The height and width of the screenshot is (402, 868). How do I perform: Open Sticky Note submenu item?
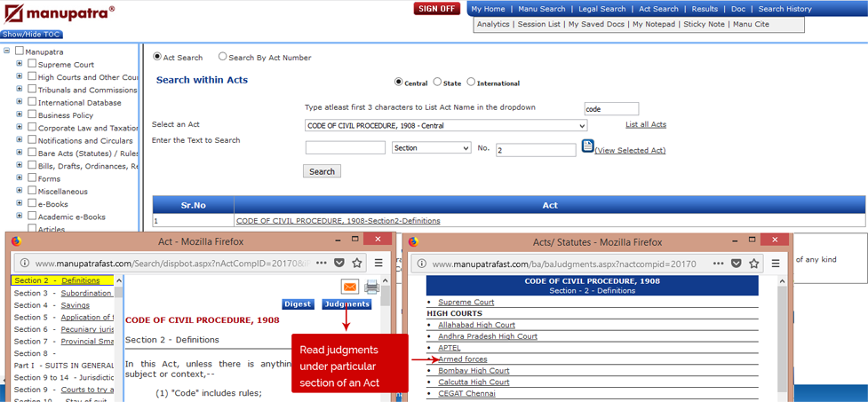pyautogui.click(x=704, y=24)
